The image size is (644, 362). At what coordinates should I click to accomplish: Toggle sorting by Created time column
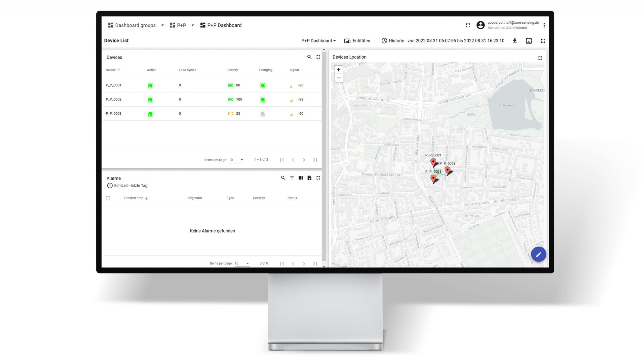[134, 198]
